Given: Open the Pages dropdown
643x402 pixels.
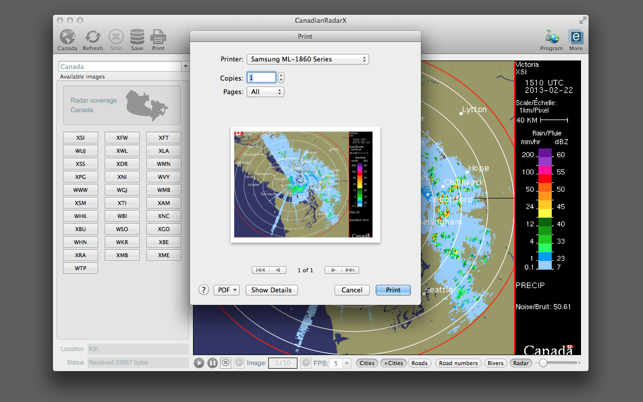Looking at the screenshot, I should point(265,92).
